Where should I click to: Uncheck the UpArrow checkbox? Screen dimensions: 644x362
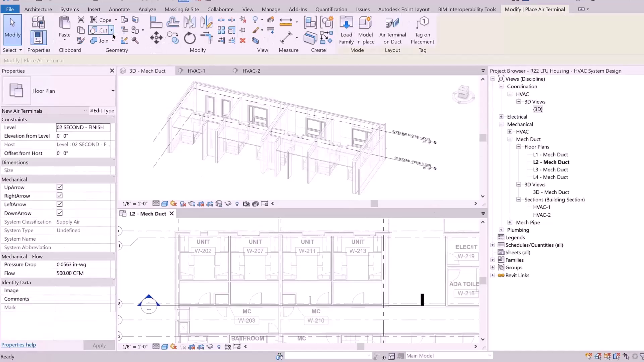59,187
